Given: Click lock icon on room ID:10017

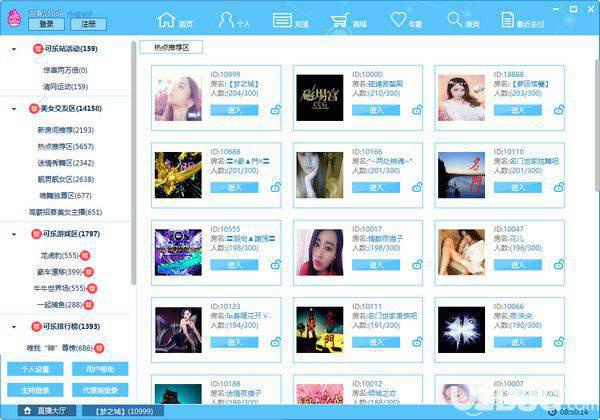Looking at the screenshot, I should [417, 265].
